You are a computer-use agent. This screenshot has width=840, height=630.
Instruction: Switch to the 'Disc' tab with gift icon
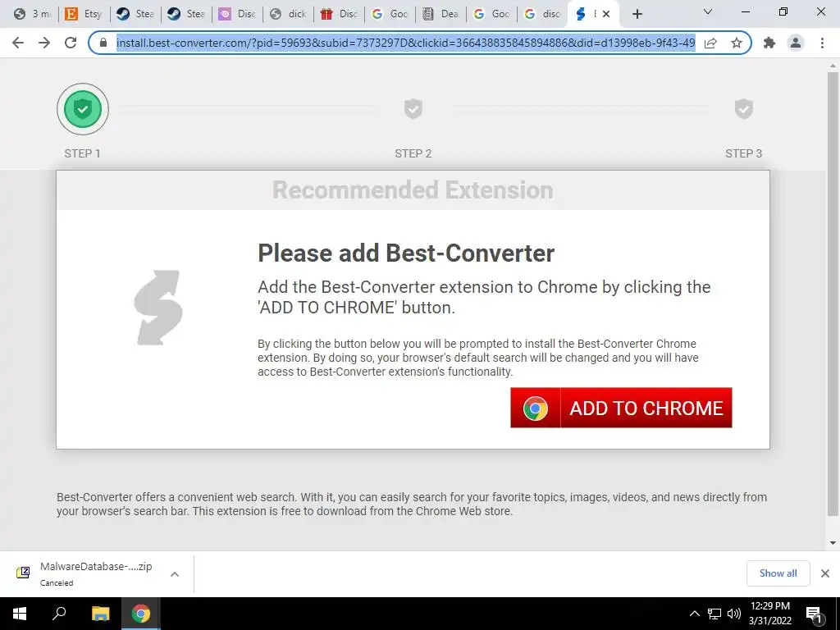pos(339,14)
